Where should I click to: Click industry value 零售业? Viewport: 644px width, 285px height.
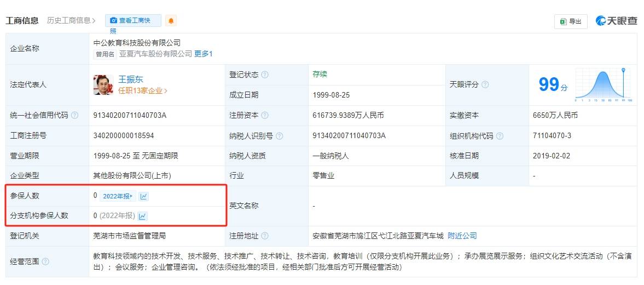pos(323,175)
